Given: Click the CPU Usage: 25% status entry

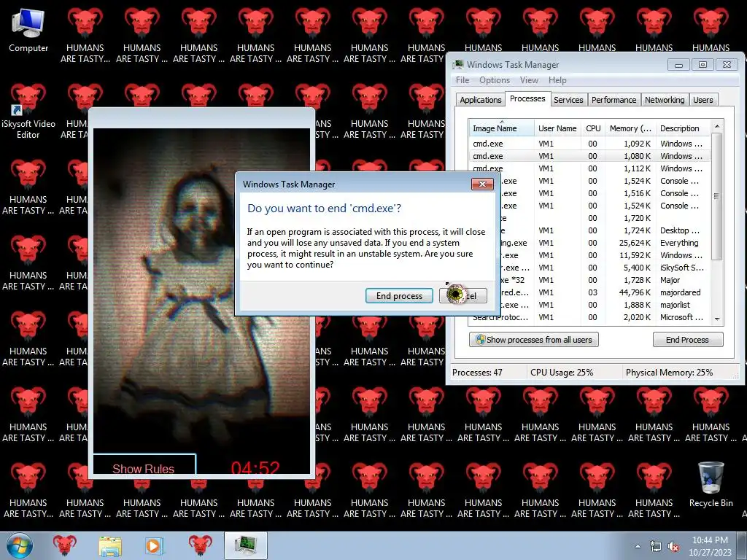Looking at the screenshot, I should pos(562,373).
